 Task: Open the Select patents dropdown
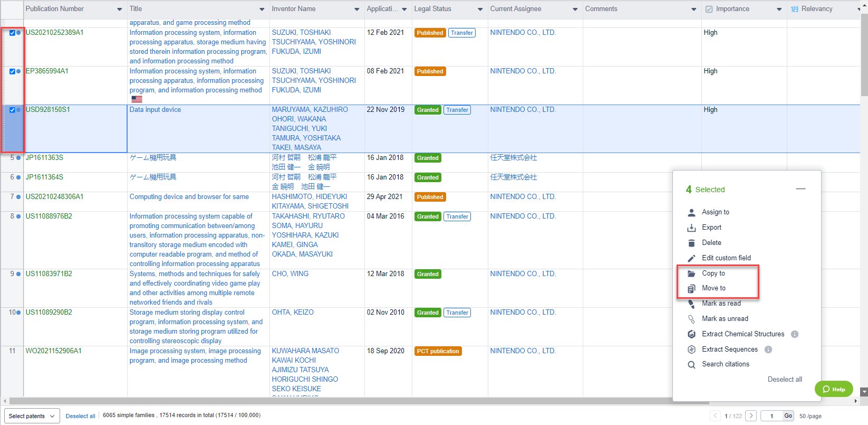[32, 416]
